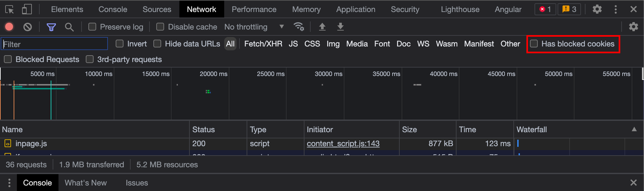
Task: Open network conditions wifi icon
Action: click(x=299, y=27)
